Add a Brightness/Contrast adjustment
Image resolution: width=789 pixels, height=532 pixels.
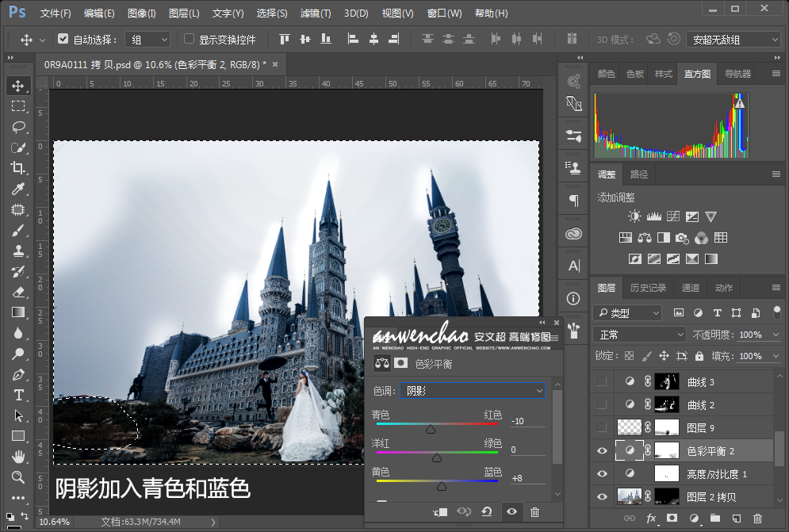634,216
